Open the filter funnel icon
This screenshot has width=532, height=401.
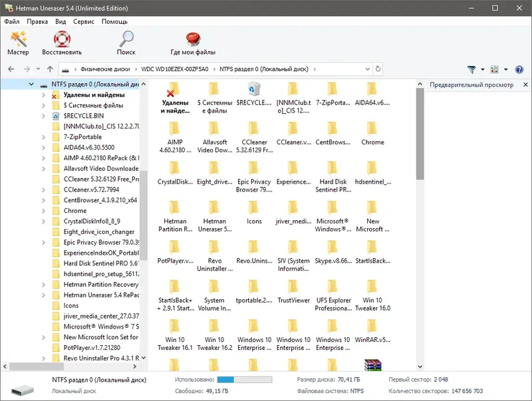[x=471, y=70]
